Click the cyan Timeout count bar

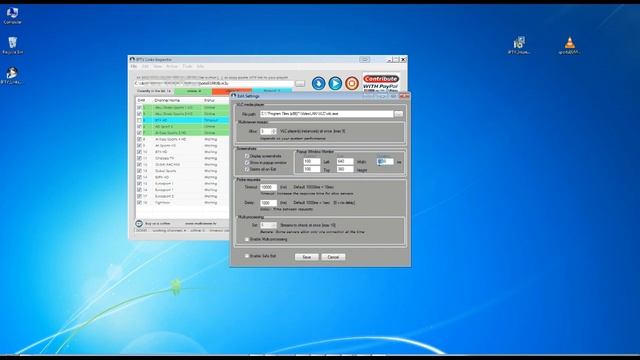[x=272, y=91]
